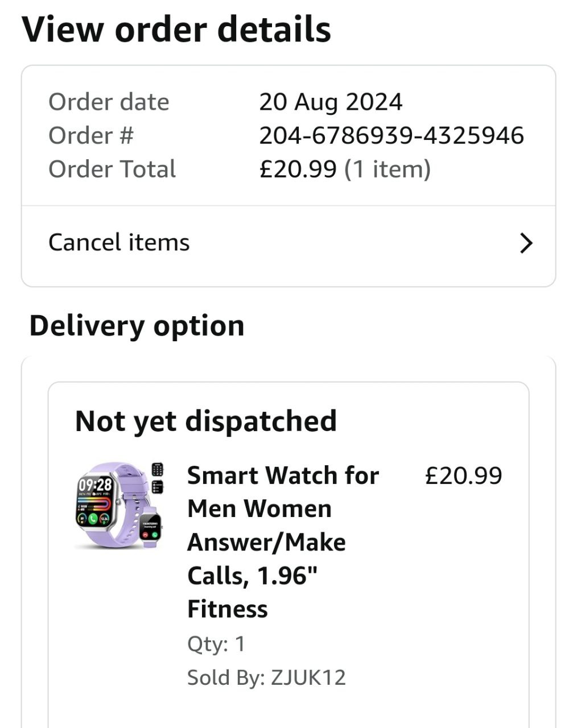Click the 20 Aug 2024 order date
Screen dimensions: 577x728
pos(331,102)
